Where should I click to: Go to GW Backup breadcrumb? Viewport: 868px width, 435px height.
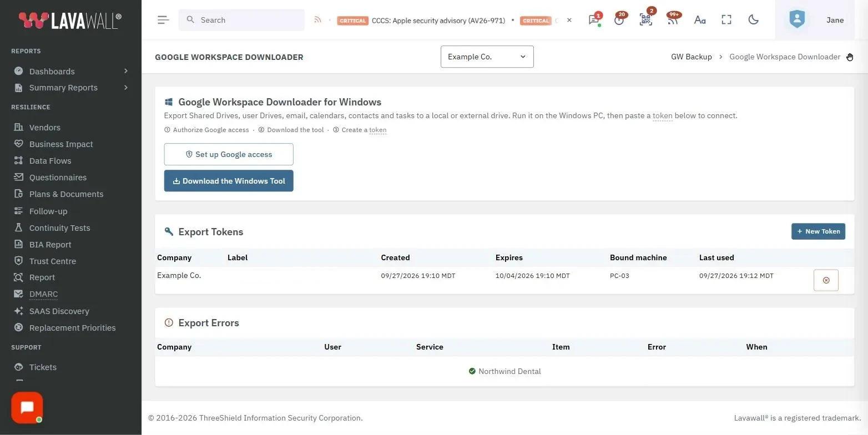pos(691,57)
